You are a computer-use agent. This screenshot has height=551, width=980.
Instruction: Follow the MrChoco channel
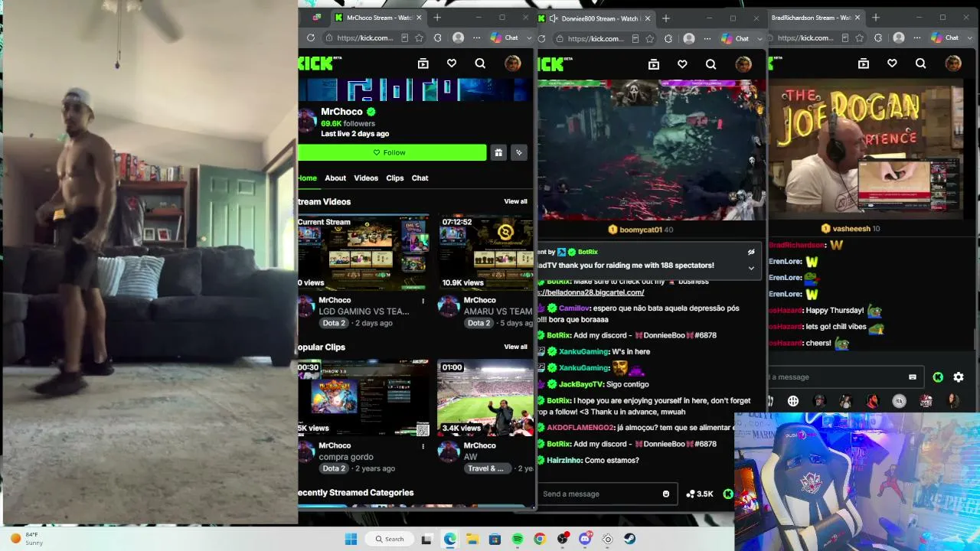tap(392, 152)
